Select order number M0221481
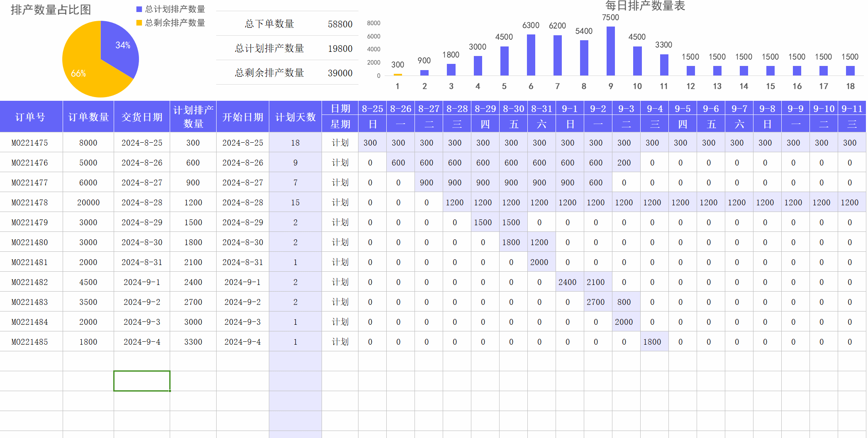The image size is (868, 438). point(29,262)
